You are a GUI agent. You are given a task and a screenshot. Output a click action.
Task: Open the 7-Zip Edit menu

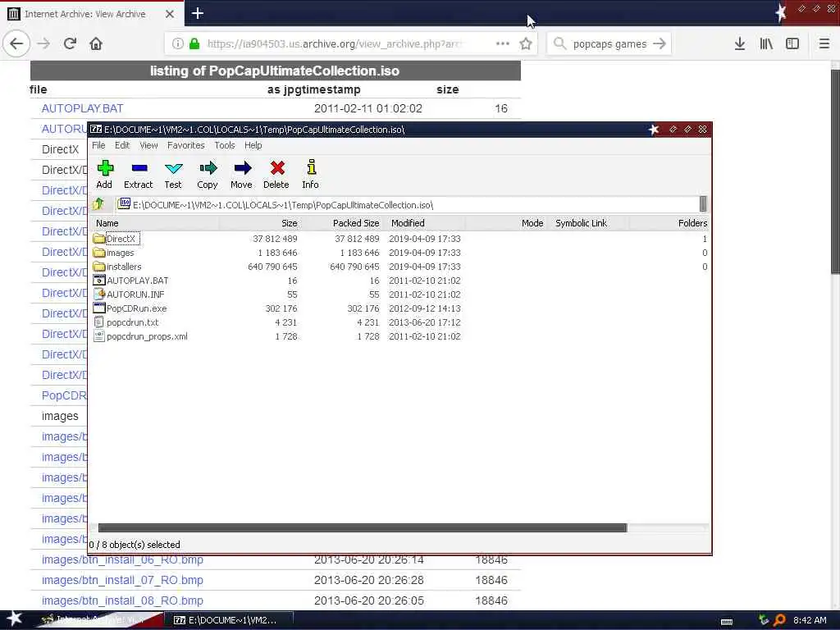click(x=122, y=145)
